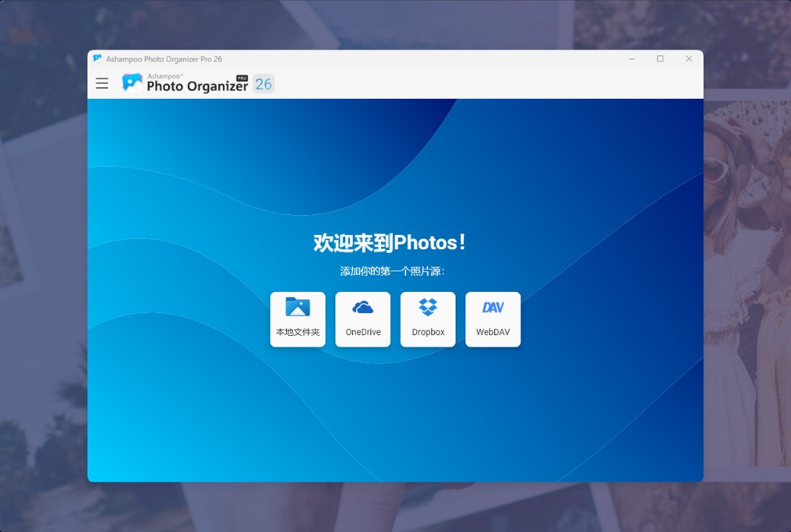Image resolution: width=791 pixels, height=532 pixels.
Task: Click the version number 26 label
Action: [264, 84]
